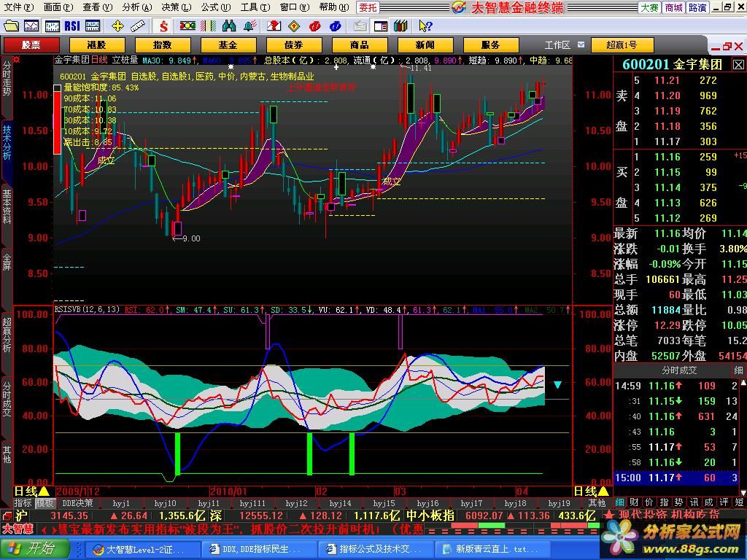Switch to the DDE决策 indicator tab
747x560 pixels.
tap(77, 503)
